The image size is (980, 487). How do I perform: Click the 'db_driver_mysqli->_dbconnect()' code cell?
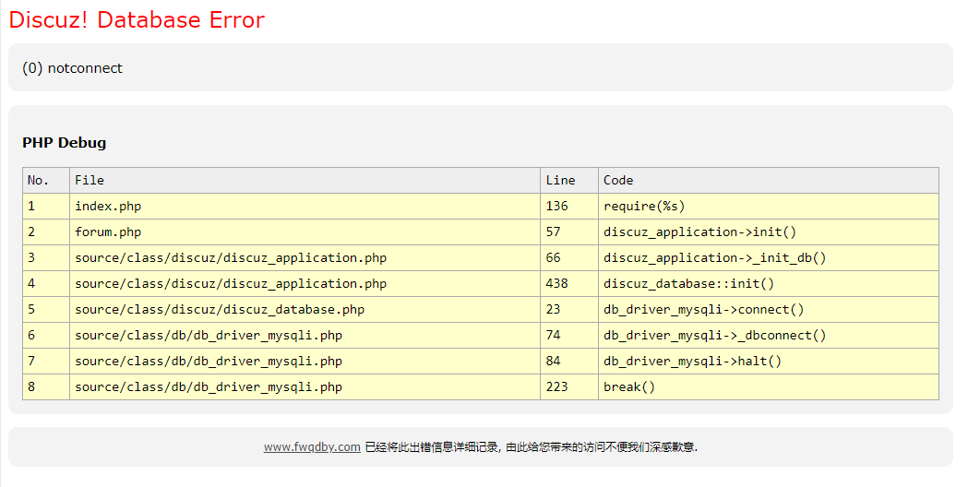[769, 336]
